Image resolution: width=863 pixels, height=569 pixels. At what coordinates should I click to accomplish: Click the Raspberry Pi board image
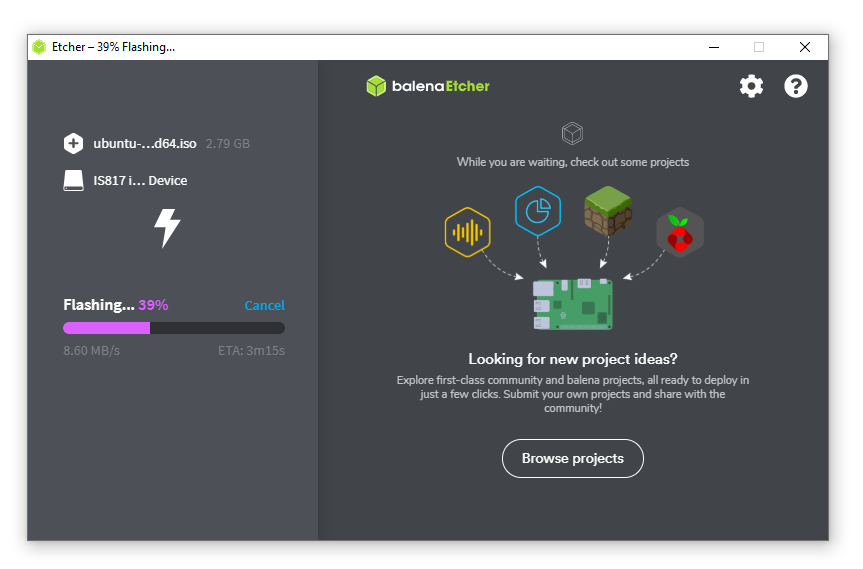pos(572,304)
